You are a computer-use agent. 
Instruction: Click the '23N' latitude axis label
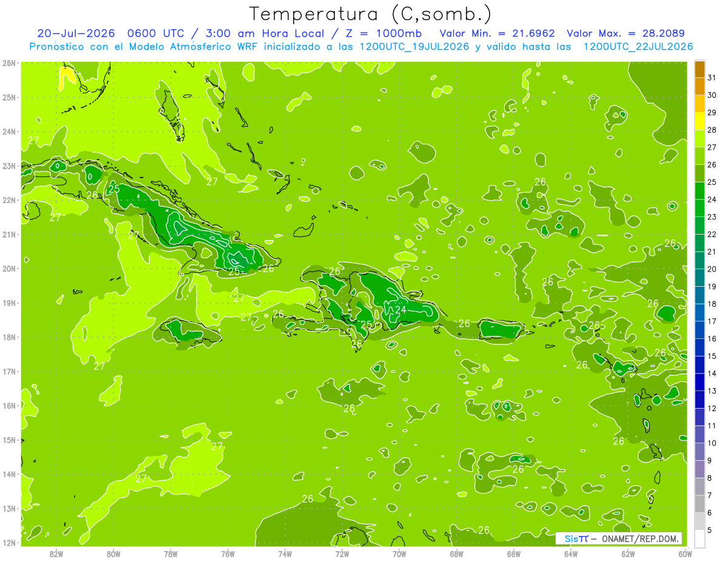8,166
